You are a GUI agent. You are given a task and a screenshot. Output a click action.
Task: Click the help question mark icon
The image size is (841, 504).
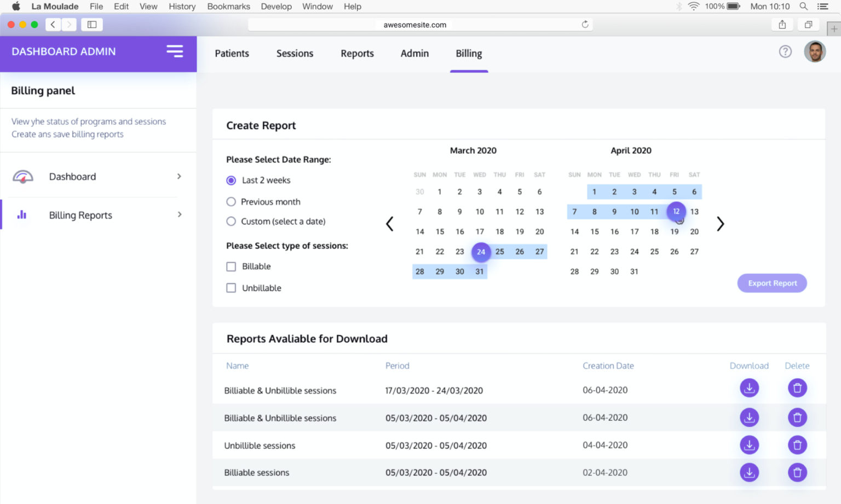[785, 51]
